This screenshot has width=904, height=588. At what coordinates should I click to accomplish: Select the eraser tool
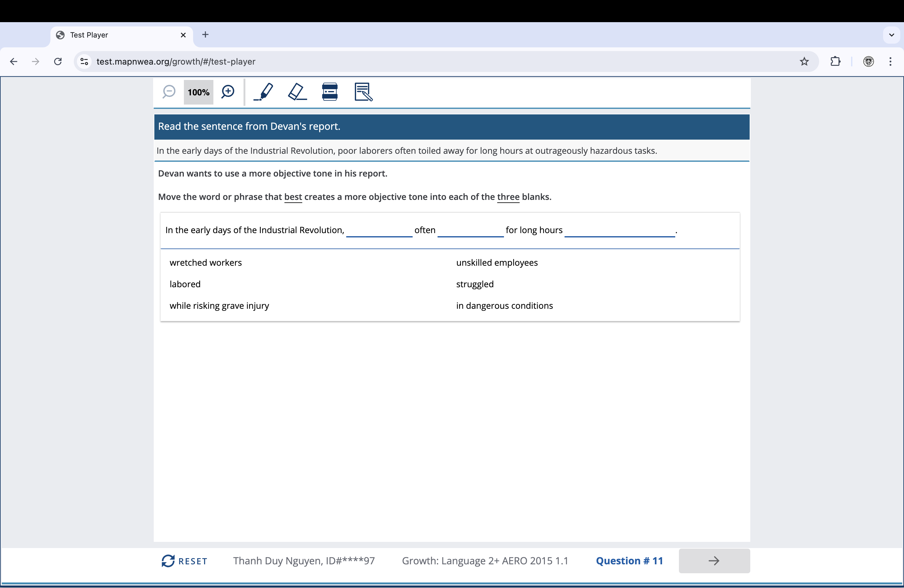click(x=297, y=92)
